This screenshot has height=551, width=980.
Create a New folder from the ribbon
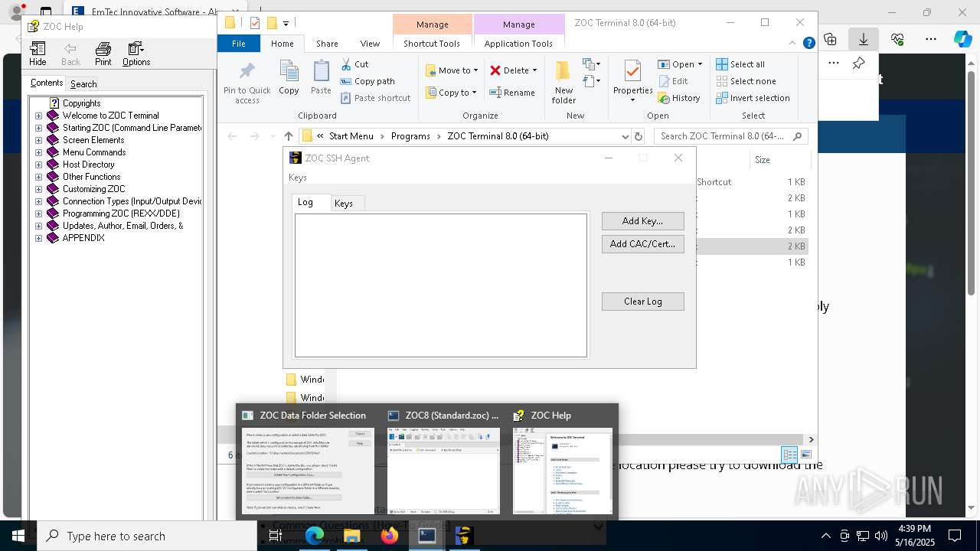tap(563, 83)
